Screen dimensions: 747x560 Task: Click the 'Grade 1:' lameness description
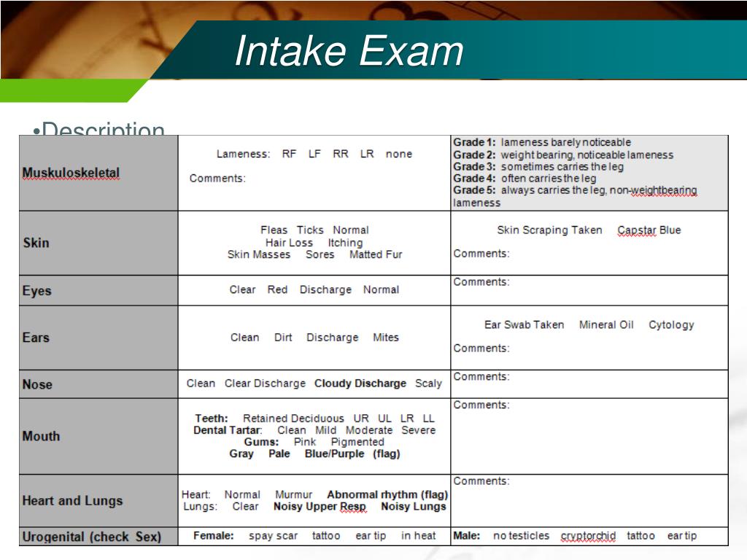tap(542, 142)
